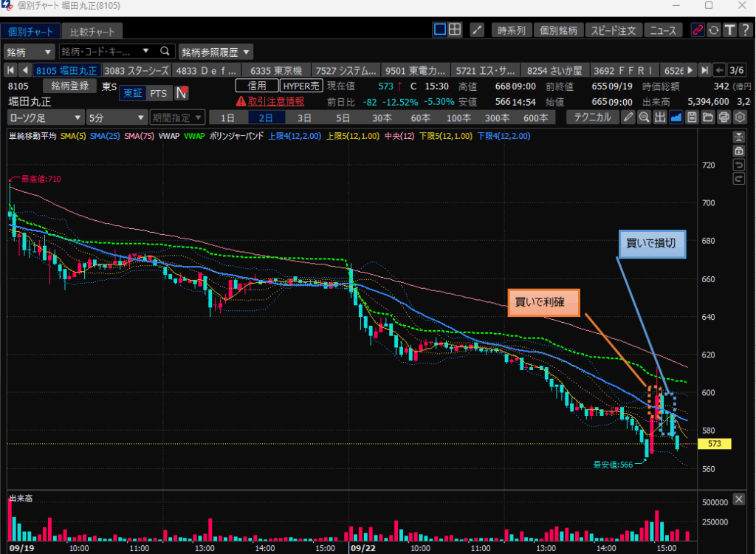
Task: Open the 取引注意情報 warning link
Action: click(x=269, y=101)
